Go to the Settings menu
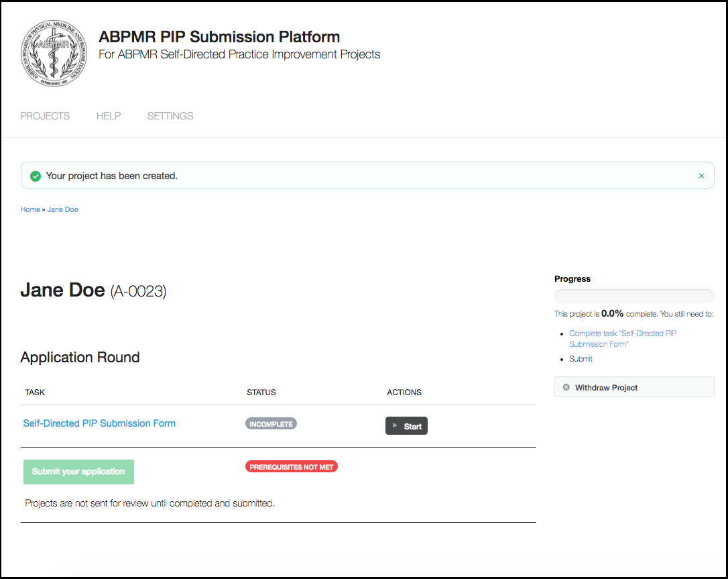 170,116
